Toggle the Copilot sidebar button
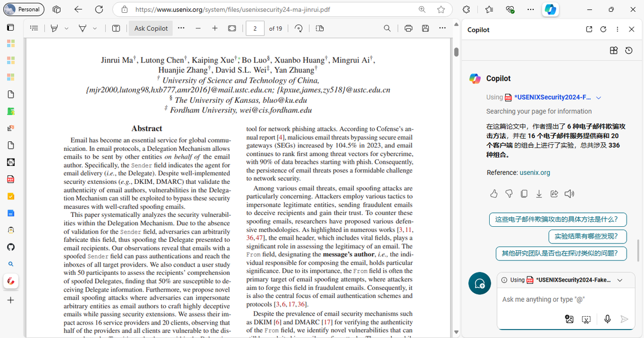This screenshot has height=338, width=644. point(550,9)
